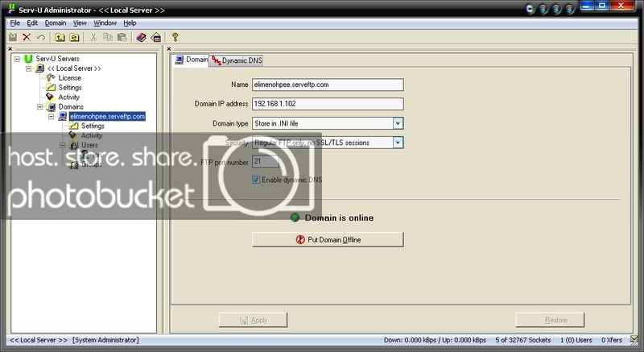Click the folder refresh toolbar icon
Viewport: 644px width, 352px height.
(74, 37)
